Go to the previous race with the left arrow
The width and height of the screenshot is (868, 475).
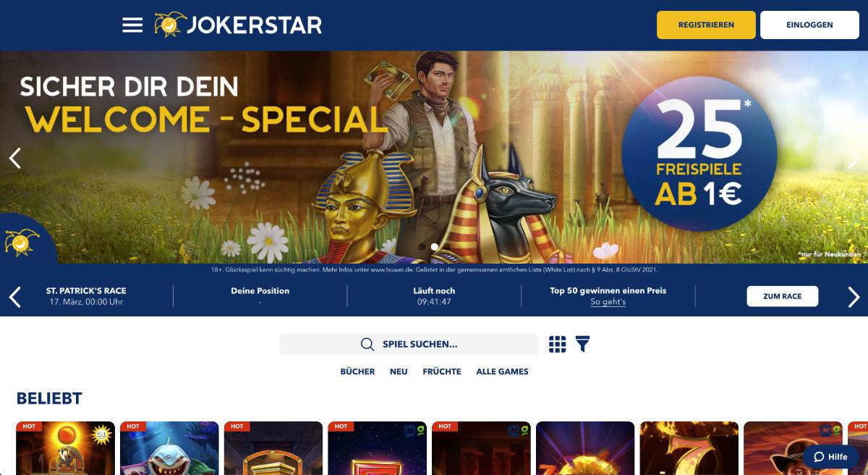coord(14,296)
